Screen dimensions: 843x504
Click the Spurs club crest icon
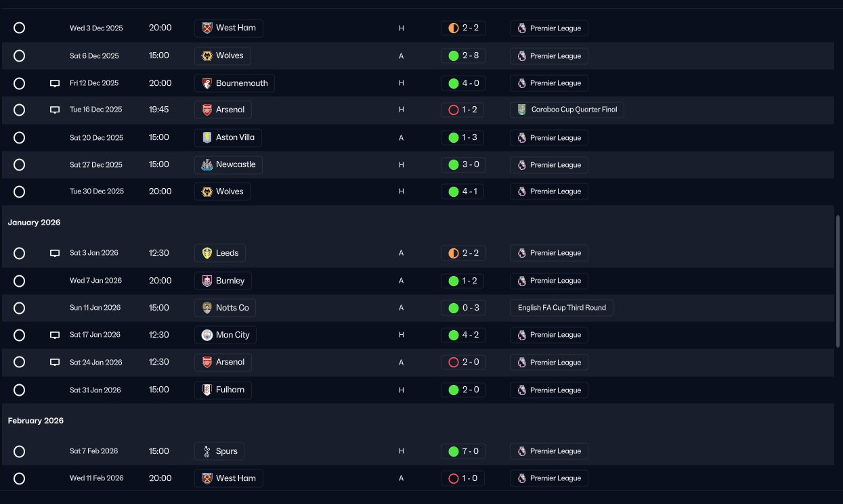click(x=207, y=451)
